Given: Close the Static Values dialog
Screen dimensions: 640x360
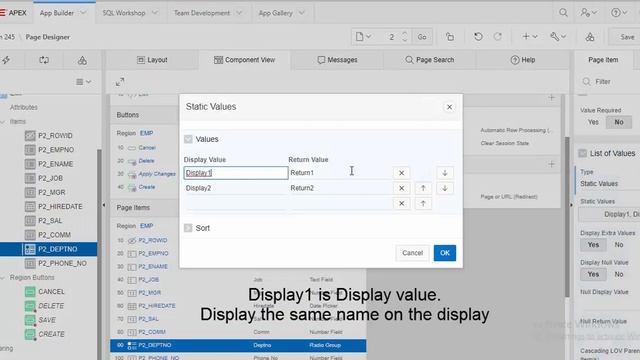Looking at the screenshot, I should [449, 107].
